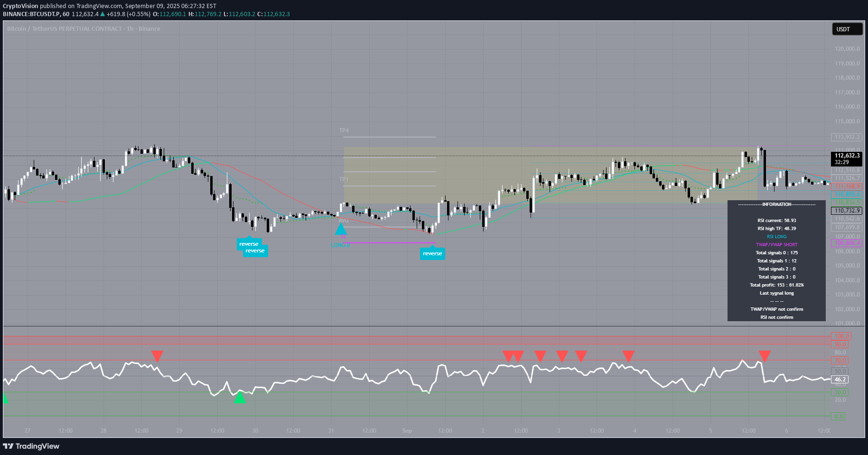Click the INFORMATION table header
Image resolution: width=868 pixels, height=455 pixels.
pyautogui.click(x=777, y=204)
